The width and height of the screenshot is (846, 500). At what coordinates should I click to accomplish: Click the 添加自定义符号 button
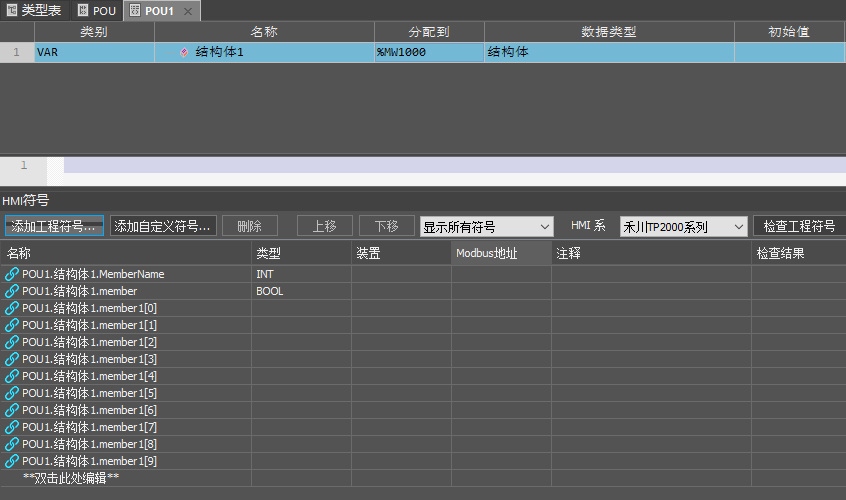tap(163, 227)
